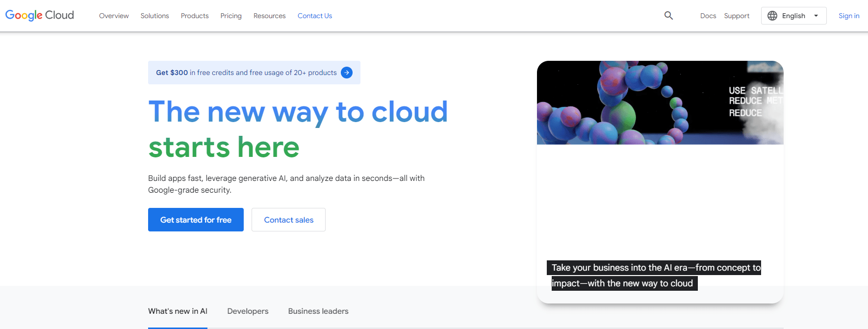
Task: Click the colorful spheres video thumbnail
Action: click(x=660, y=102)
